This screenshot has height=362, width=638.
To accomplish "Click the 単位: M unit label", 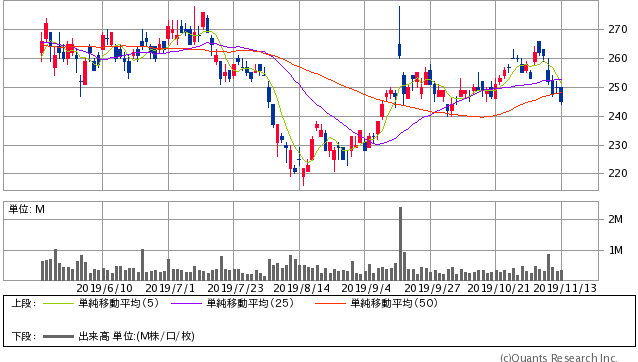I will pos(27,209).
